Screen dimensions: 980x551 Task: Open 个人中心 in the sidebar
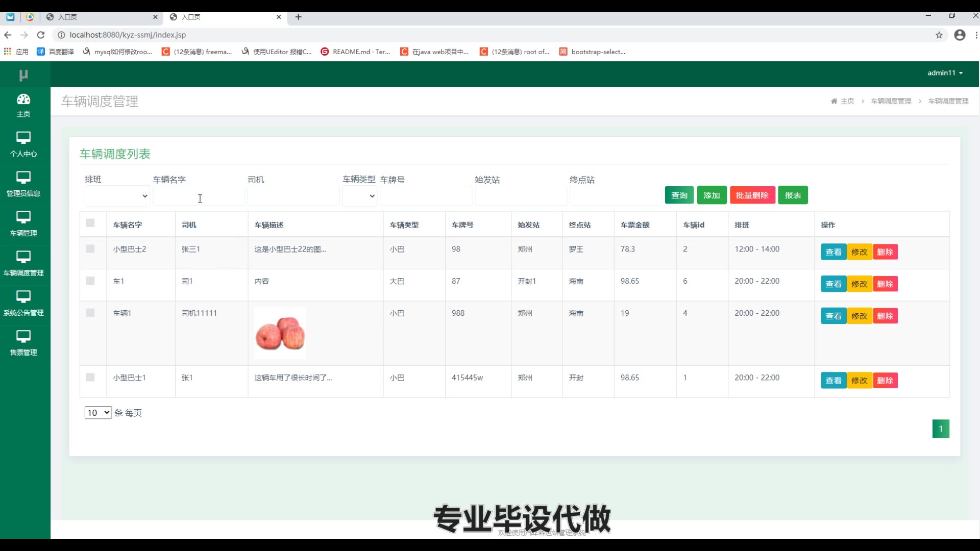pos(23,144)
